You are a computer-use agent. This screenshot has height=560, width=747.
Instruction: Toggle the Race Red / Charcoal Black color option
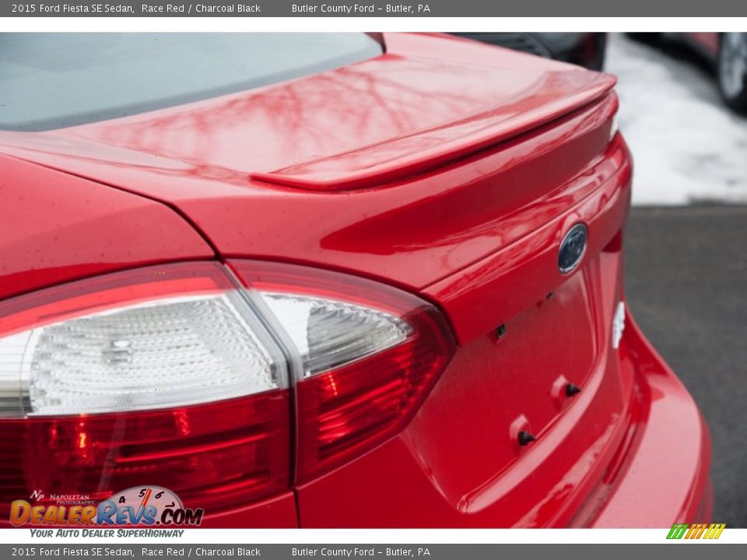point(202,8)
